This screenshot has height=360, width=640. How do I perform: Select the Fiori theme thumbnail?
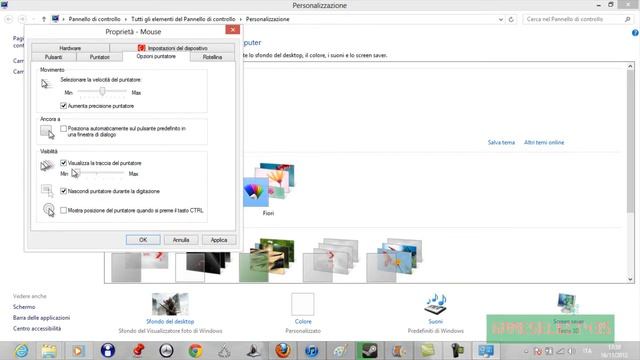[269, 185]
